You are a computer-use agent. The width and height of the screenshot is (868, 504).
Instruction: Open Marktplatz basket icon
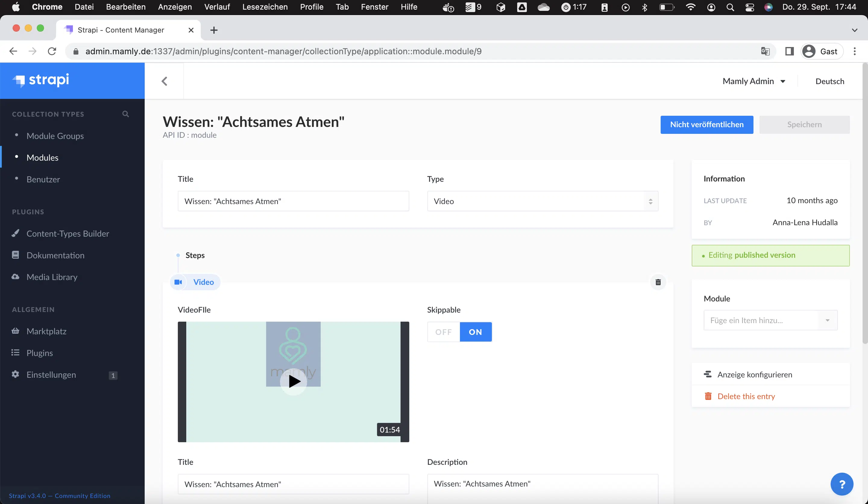point(15,331)
